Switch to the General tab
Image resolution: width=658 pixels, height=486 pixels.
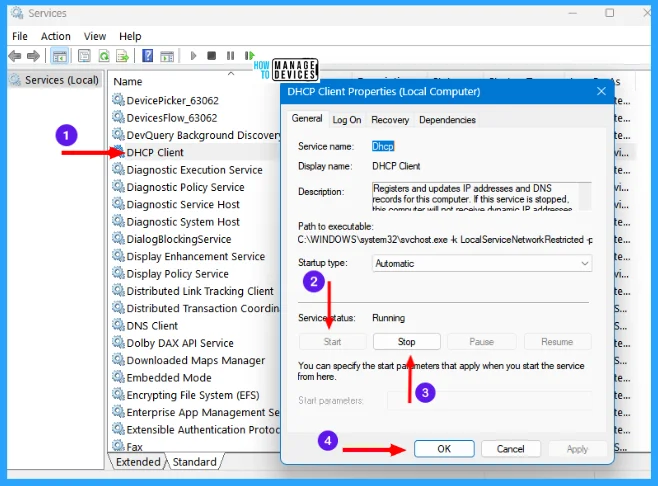click(x=307, y=119)
